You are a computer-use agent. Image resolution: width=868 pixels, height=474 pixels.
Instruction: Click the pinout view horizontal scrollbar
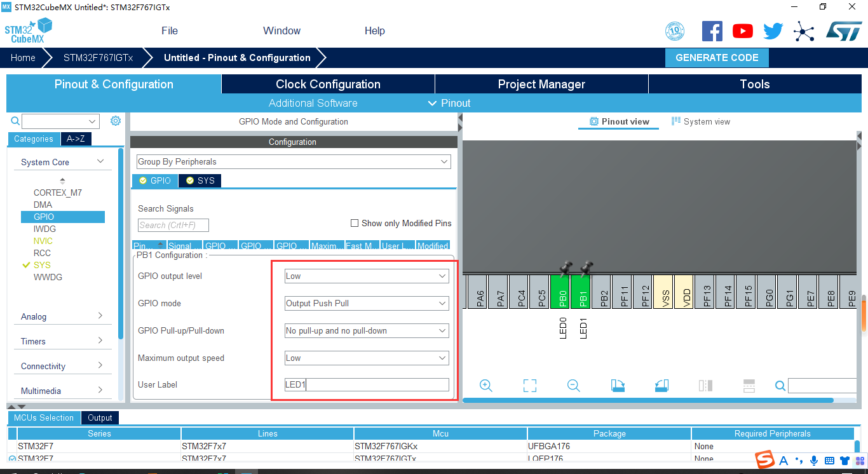648,400
